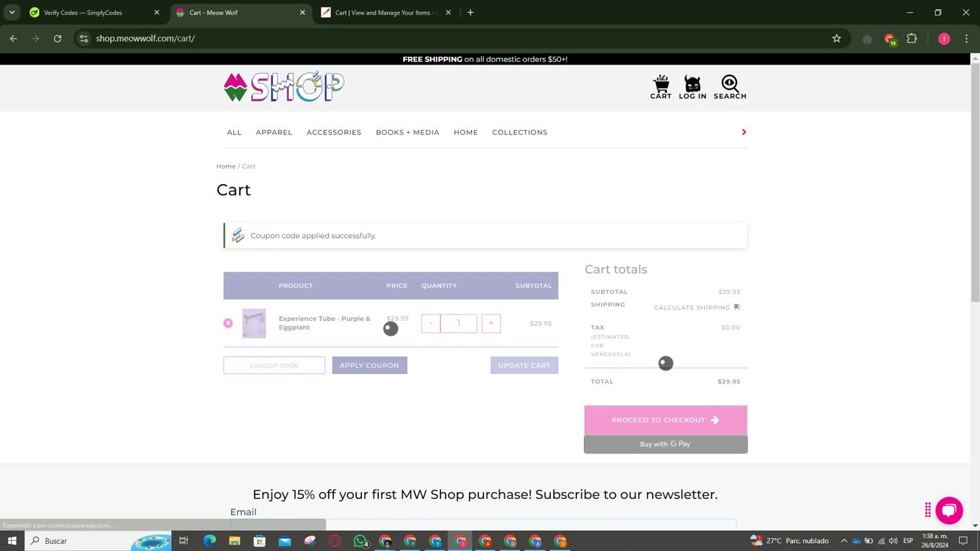980x551 pixels.
Task: Pay using Buy with G Pay
Action: tap(666, 445)
